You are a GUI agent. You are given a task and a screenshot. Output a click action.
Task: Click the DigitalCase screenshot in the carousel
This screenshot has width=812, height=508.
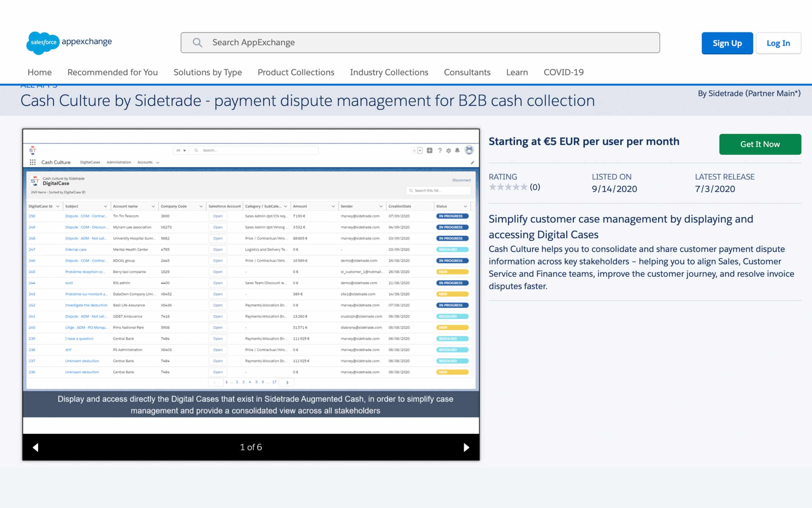[251, 281]
